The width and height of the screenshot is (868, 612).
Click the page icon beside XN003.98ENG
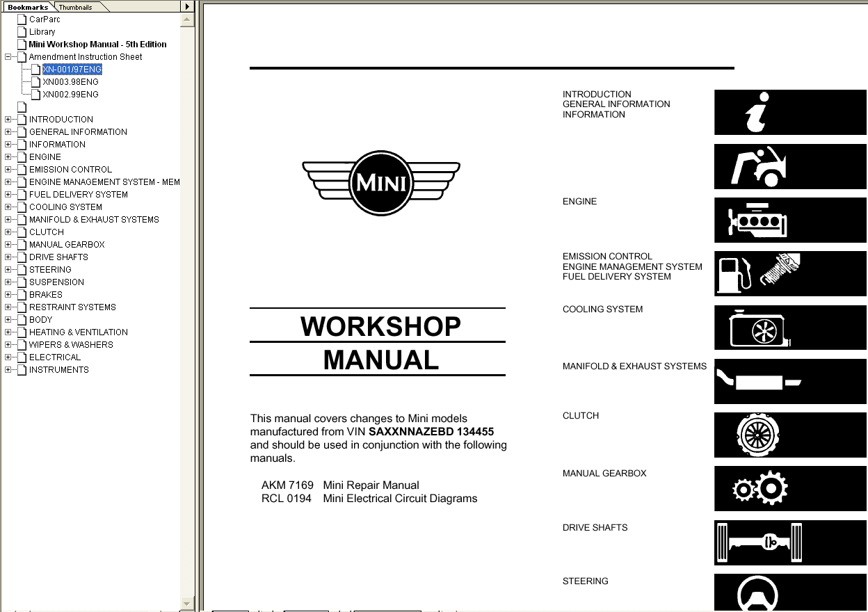[x=35, y=82]
